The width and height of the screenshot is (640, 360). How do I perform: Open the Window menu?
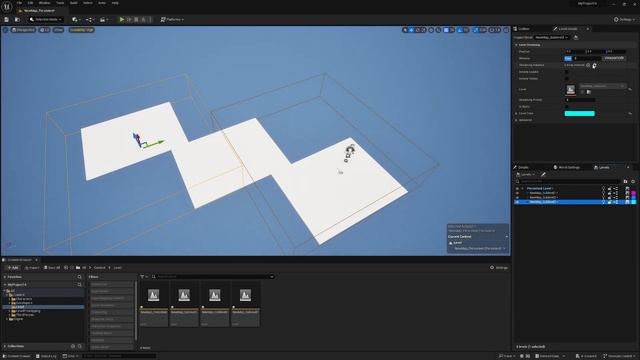point(44,3)
